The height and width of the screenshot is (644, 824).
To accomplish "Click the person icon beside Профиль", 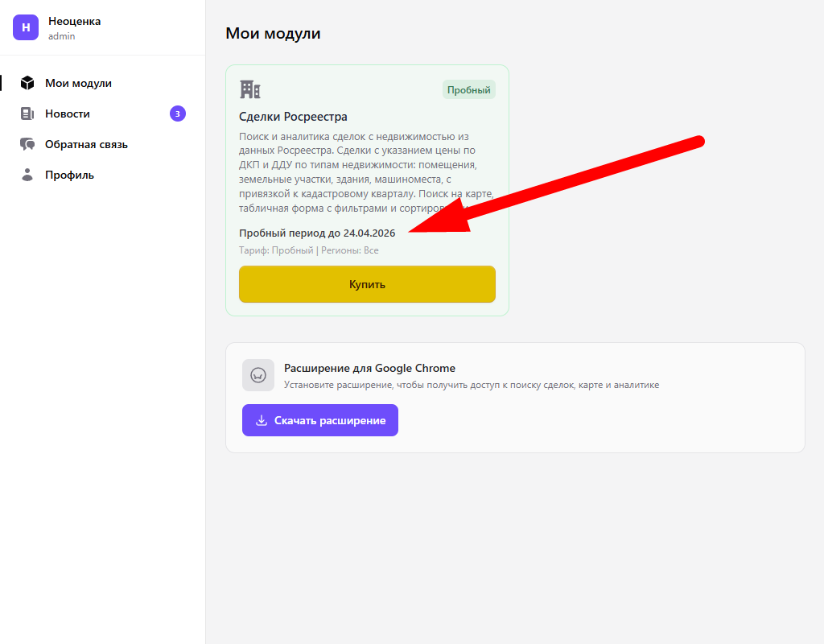I will (27, 175).
